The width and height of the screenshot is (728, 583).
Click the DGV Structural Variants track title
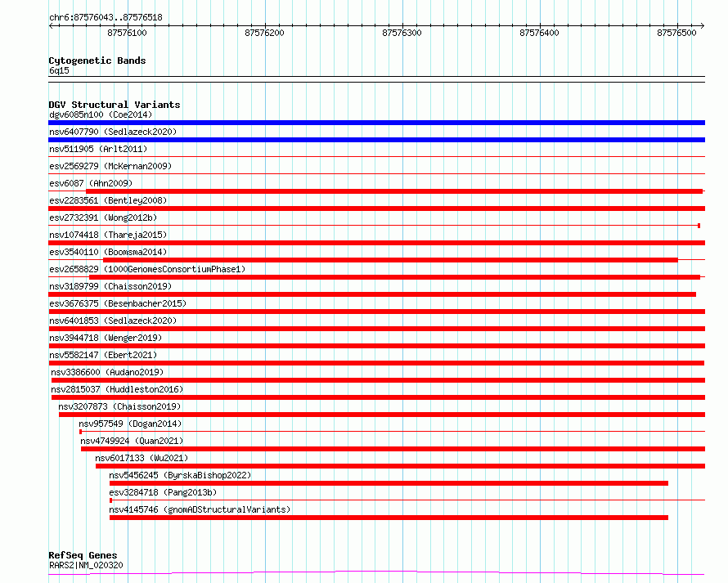pyautogui.click(x=115, y=105)
